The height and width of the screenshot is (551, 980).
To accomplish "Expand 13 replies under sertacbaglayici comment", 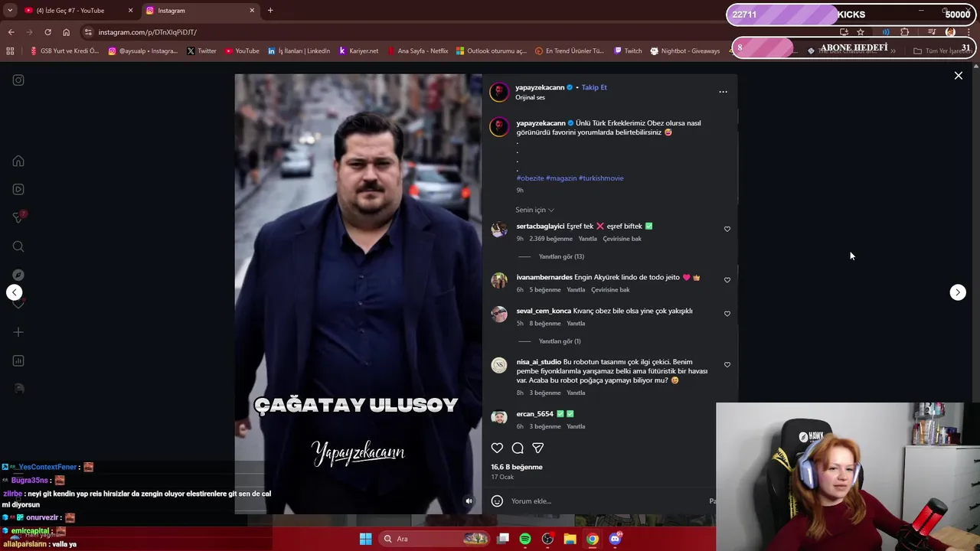I will [x=560, y=257].
